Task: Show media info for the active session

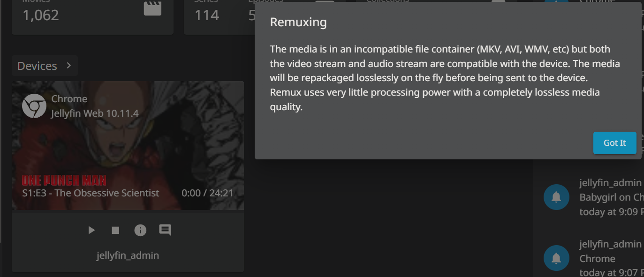Action: tap(140, 230)
